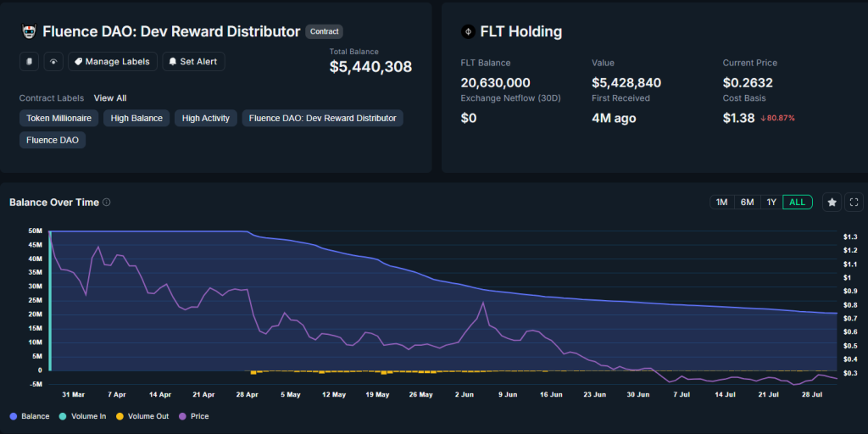Viewport: 868px width, 434px height.
Task: Select the Token Millionaire label
Action: [x=58, y=118]
